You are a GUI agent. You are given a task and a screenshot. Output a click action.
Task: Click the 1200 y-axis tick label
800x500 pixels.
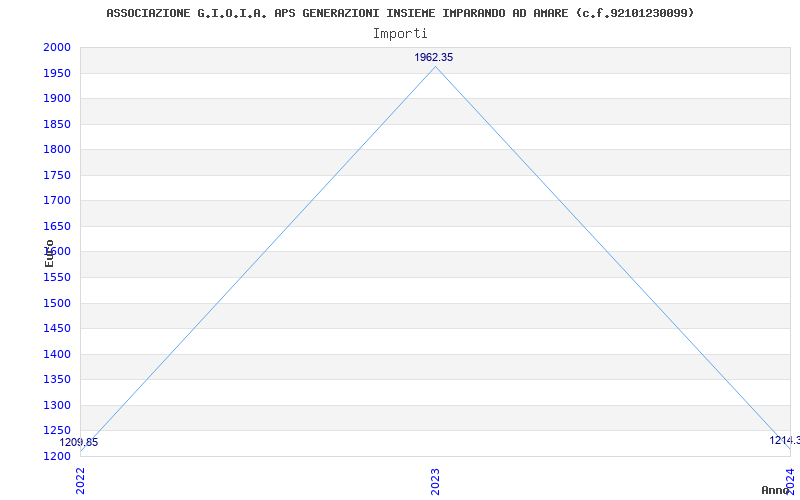click(x=57, y=456)
